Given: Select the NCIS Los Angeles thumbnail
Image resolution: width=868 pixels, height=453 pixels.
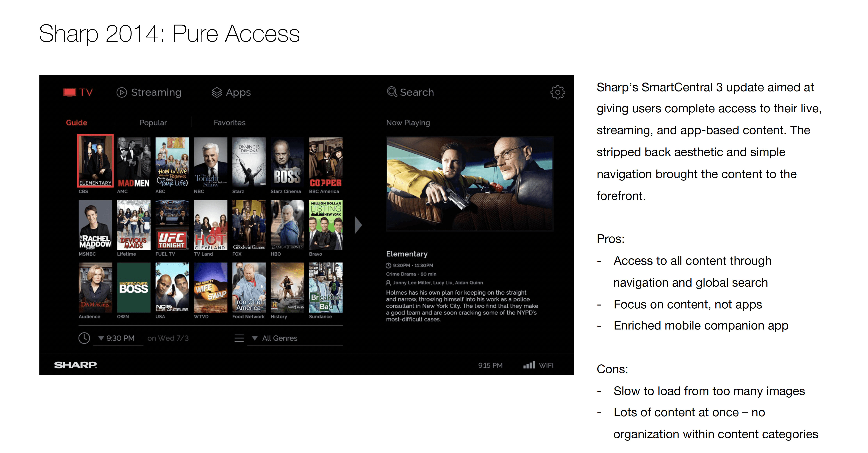Looking at the screenshot, I should coord(172,287).
